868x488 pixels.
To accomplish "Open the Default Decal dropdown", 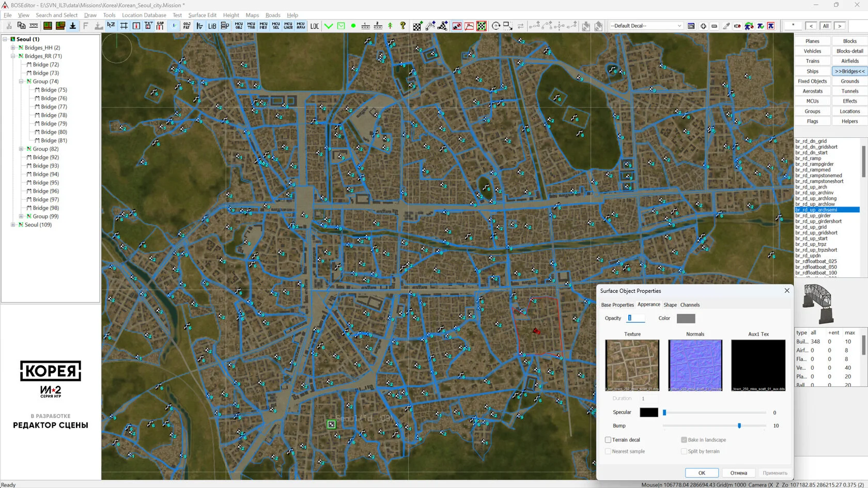I will [646, 26].
